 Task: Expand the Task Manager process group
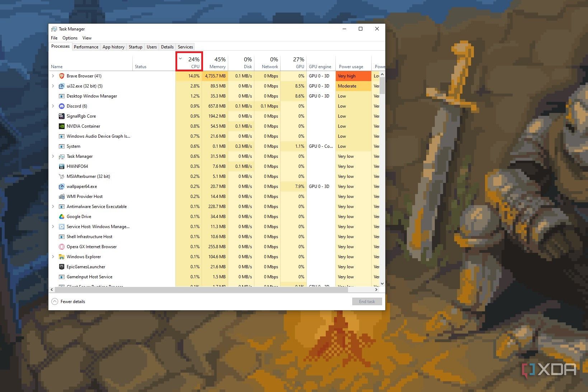click(53, 156)
